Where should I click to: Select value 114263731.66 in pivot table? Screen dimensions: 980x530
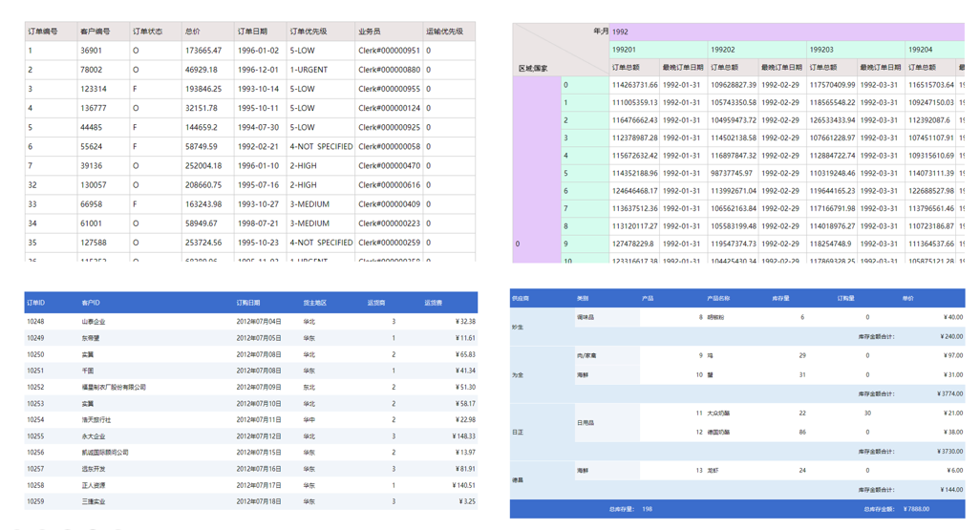click(634, 85)
